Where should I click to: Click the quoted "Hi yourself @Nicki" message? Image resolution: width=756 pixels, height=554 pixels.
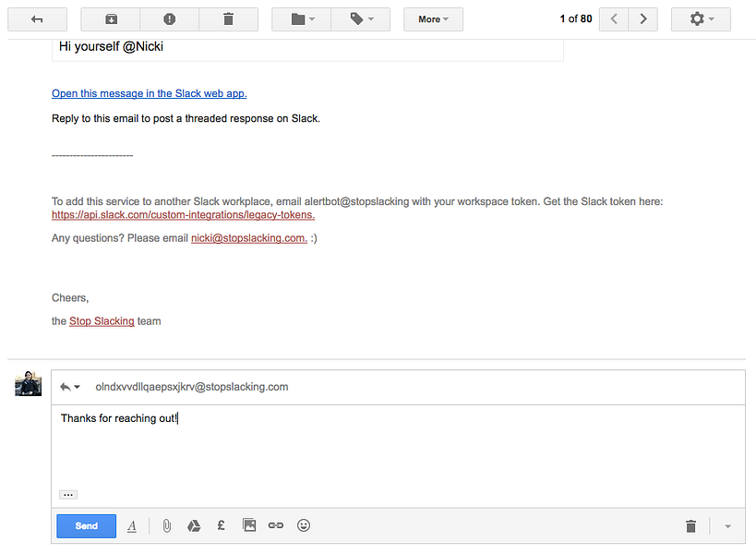[x=111, y=47]
